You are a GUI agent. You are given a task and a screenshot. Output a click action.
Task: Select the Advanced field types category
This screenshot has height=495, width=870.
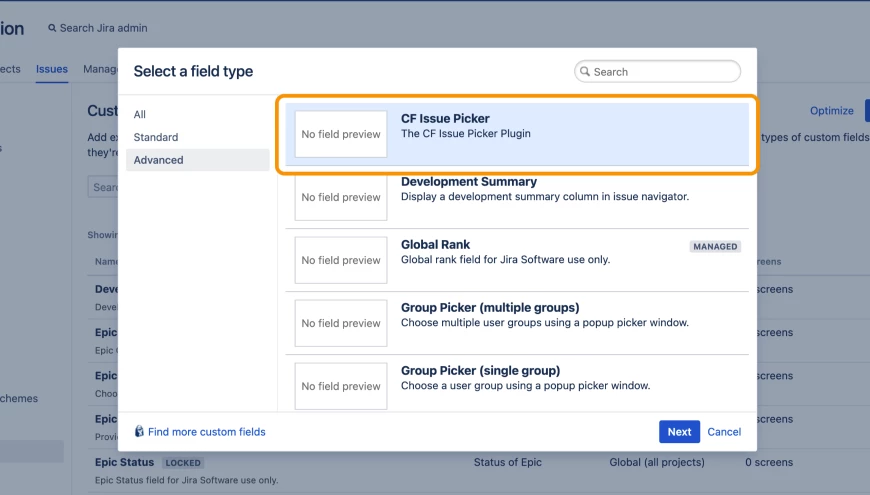click(198, 160)
